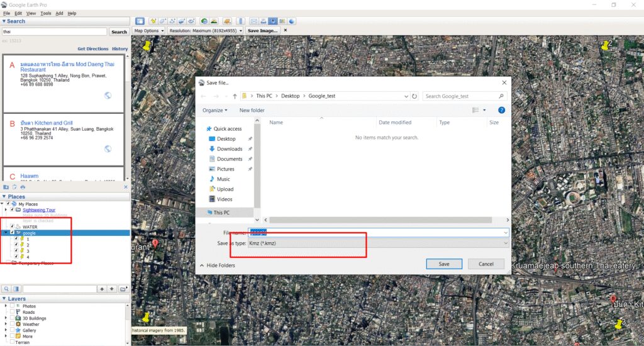Open the Resolution Maximum dropdown
The width and height of the screenshot is (644, 346).
point(206,30)
